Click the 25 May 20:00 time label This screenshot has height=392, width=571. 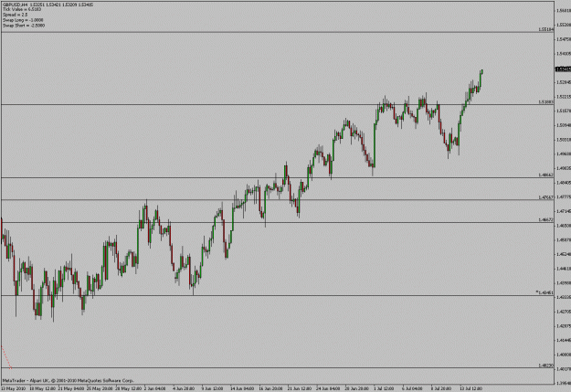click(x=100, y=388)
